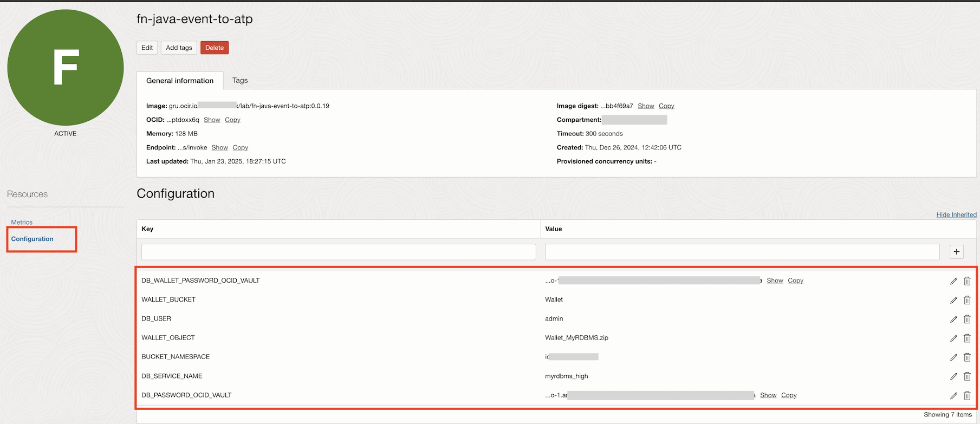
Task: Show the full function OCID
Action: tap(212, 120)
